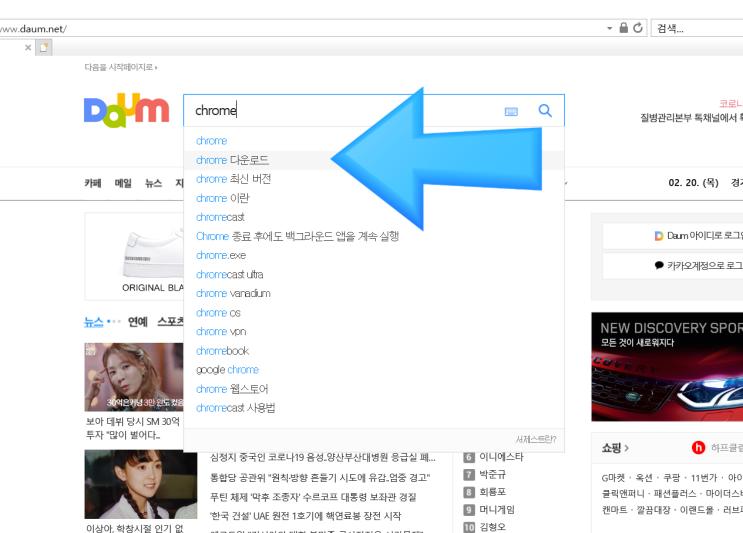Screen dimensions: 743x533
Task: Select the 'chrome 웹스토어' suggestion
Action: [374, 389]
